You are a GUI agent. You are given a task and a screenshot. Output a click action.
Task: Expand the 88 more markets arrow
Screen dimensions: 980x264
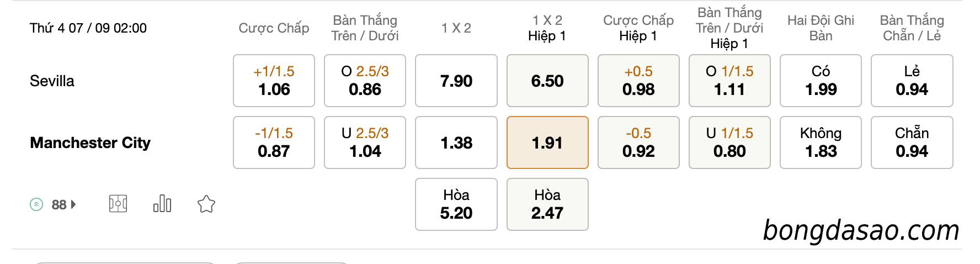[73, 205]
